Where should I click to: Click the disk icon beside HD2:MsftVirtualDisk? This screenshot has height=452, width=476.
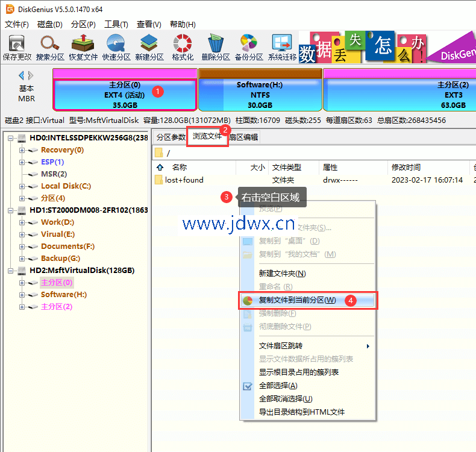coord(22,270)
